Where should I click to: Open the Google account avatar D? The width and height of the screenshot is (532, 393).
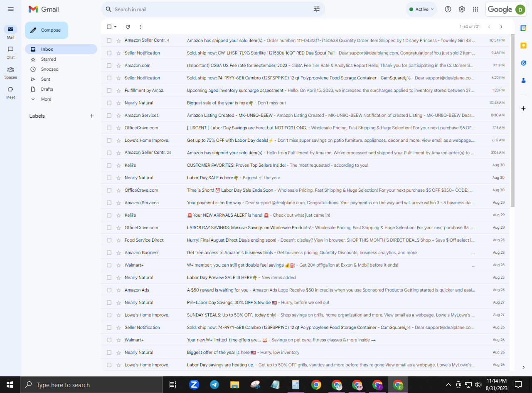[x=520, y=10]
